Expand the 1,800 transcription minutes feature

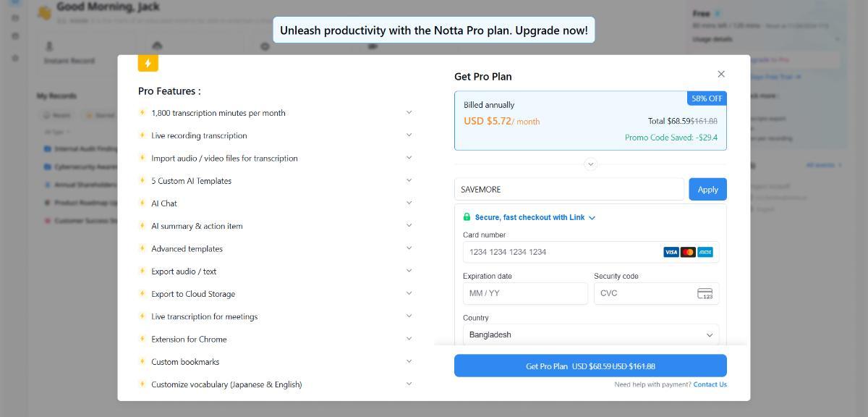coord(409,112)
